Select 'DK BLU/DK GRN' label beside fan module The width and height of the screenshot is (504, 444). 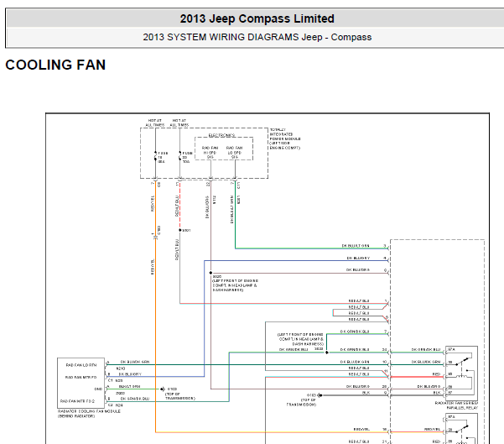click(x=135, y=362)
